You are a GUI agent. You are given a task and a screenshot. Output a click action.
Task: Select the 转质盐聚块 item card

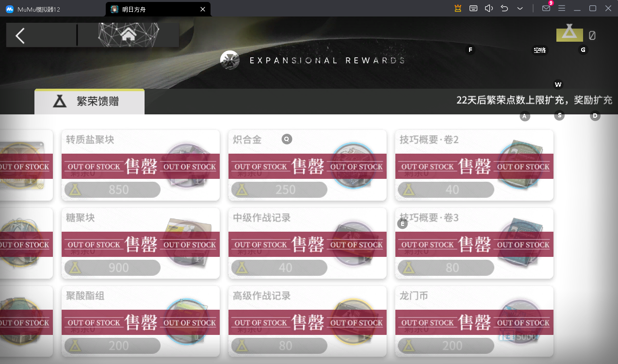point(140,165)
